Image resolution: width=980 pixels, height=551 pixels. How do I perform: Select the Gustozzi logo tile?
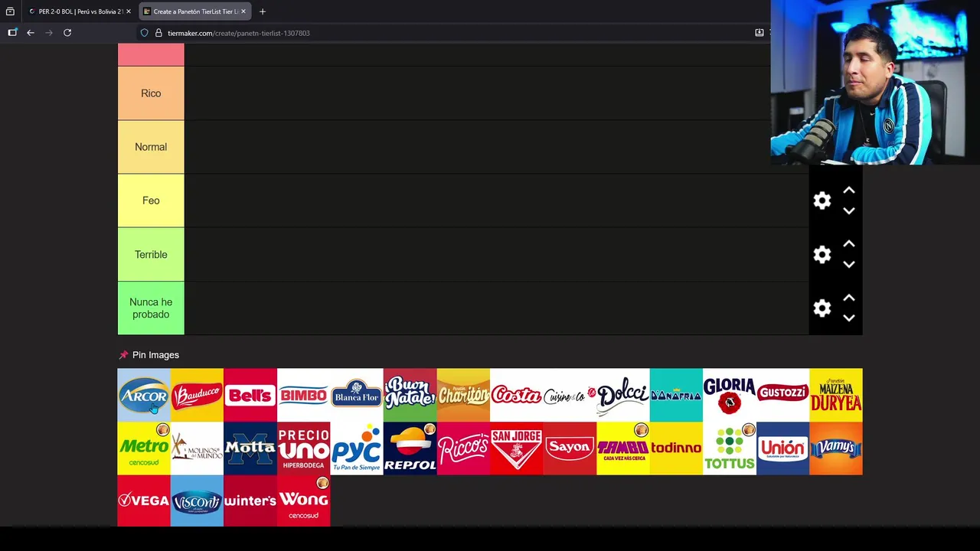click(782, 395)
